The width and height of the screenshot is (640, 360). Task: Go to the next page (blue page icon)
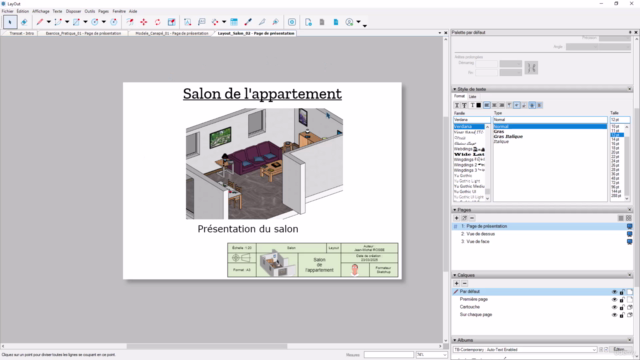(x=336, y=22)
